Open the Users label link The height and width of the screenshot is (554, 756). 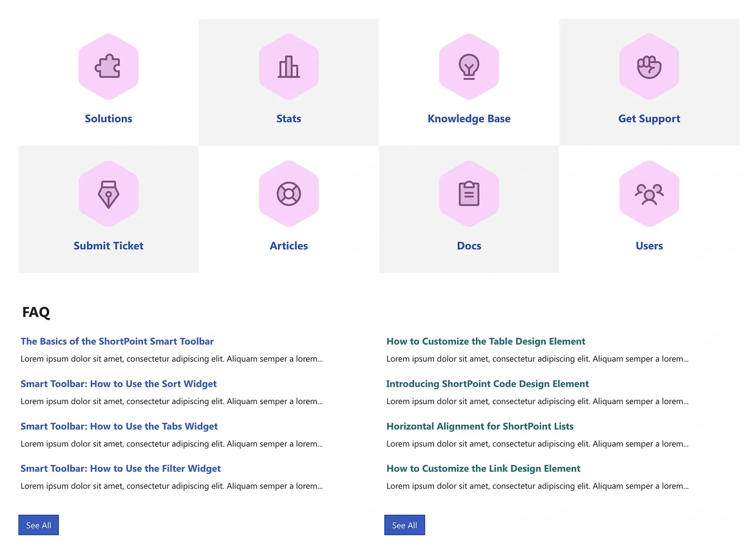pyautogui.click(x=649, y=246)
